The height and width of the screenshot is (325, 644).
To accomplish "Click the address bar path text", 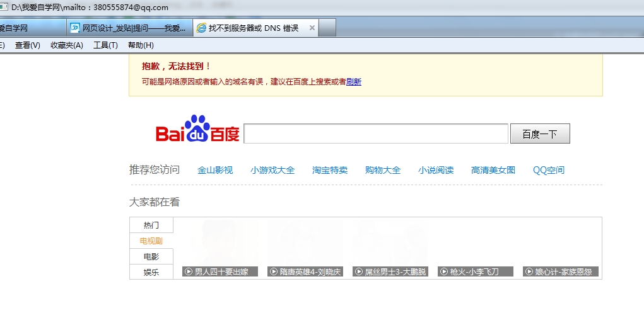I will (90, 7).
